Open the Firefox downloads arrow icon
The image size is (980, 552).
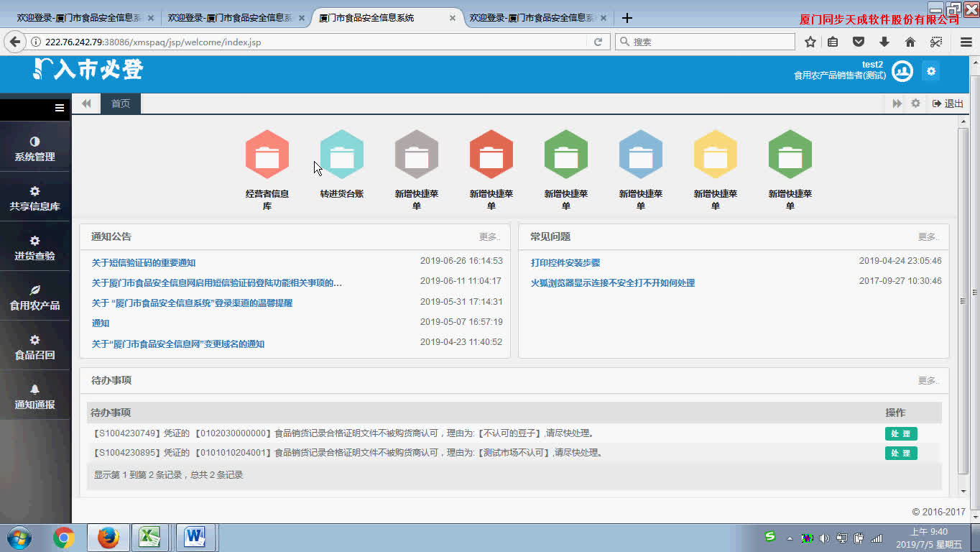click(x=884, y=42)
